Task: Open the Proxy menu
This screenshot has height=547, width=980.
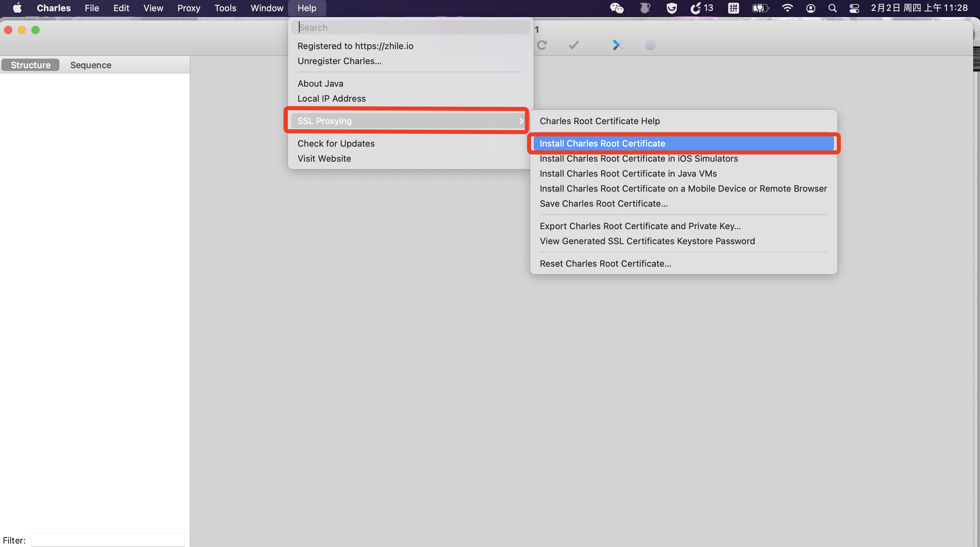Action: (x=189, y=8)
